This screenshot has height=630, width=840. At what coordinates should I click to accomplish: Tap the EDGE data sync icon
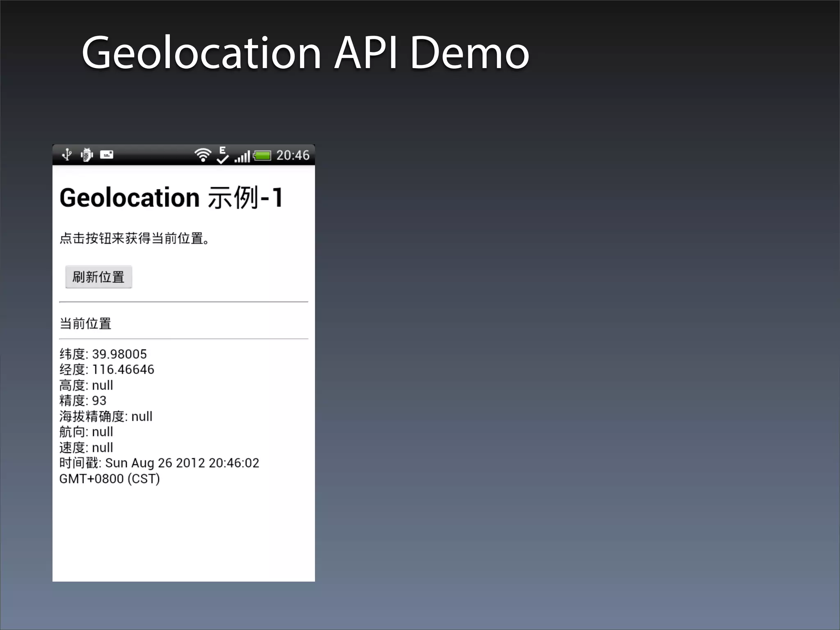(x=222, y=155)
